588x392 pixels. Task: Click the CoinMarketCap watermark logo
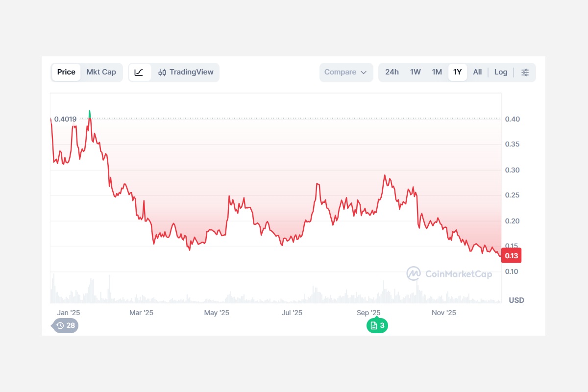(449, 273)
